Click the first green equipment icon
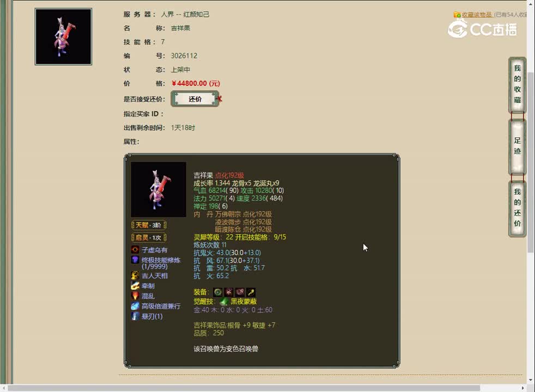This screenshot has height=392, width=535. 218,292
